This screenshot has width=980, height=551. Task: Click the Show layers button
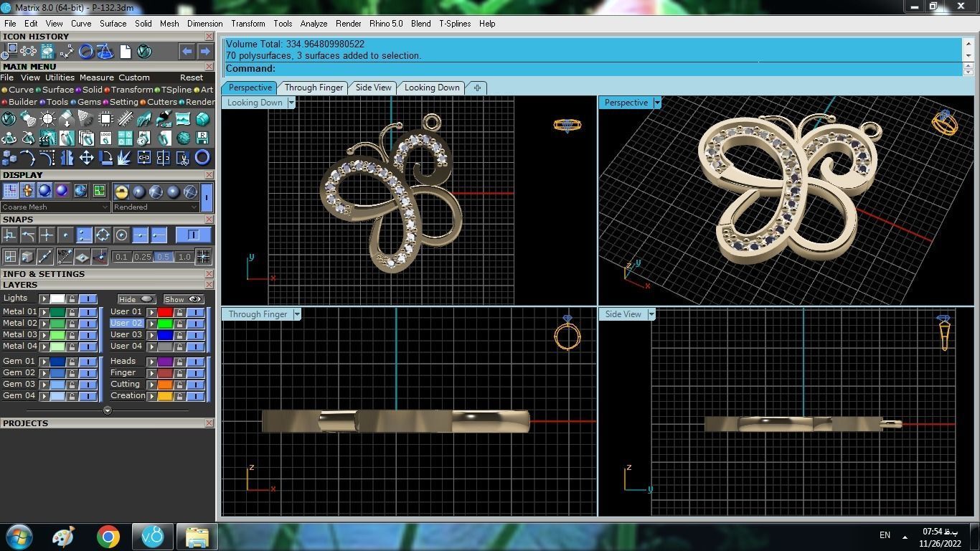183,299
